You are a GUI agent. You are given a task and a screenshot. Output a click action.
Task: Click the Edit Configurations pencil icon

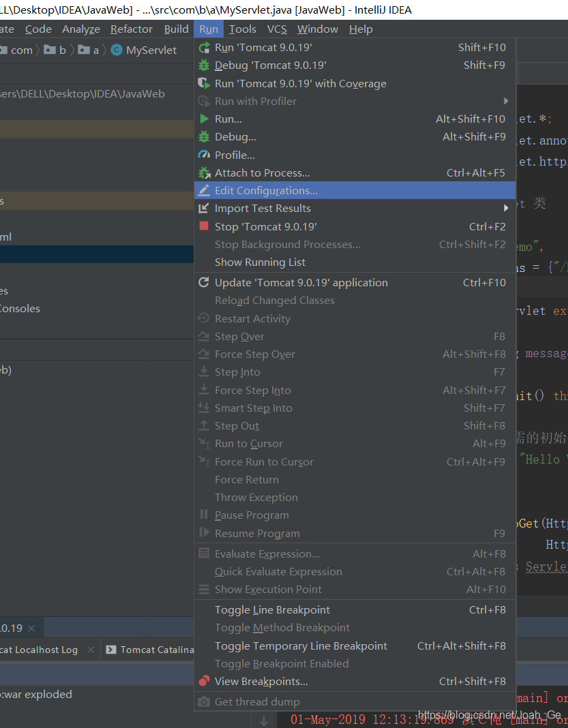tap(204, 190)
